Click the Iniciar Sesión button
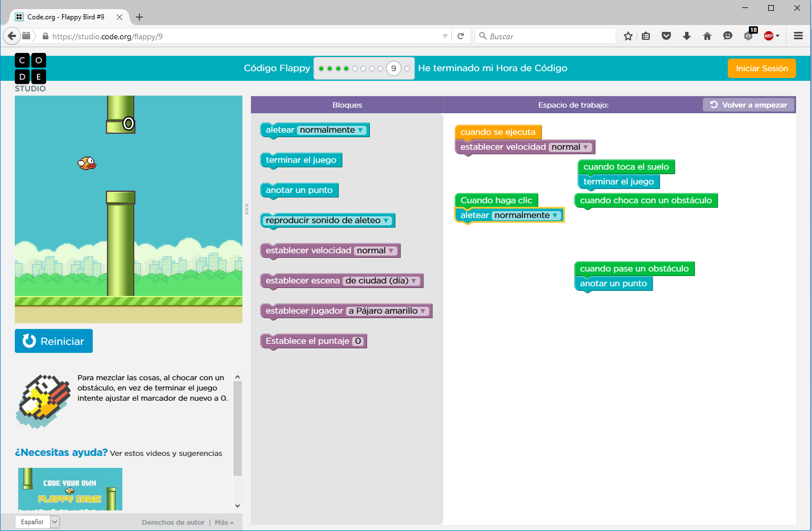The width and height of the screenshot is (812, 531). click(x=762, y=68)
